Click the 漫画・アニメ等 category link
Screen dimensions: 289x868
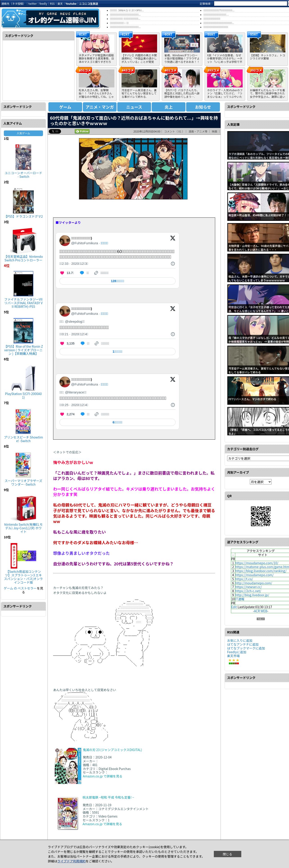coord(198,131)
